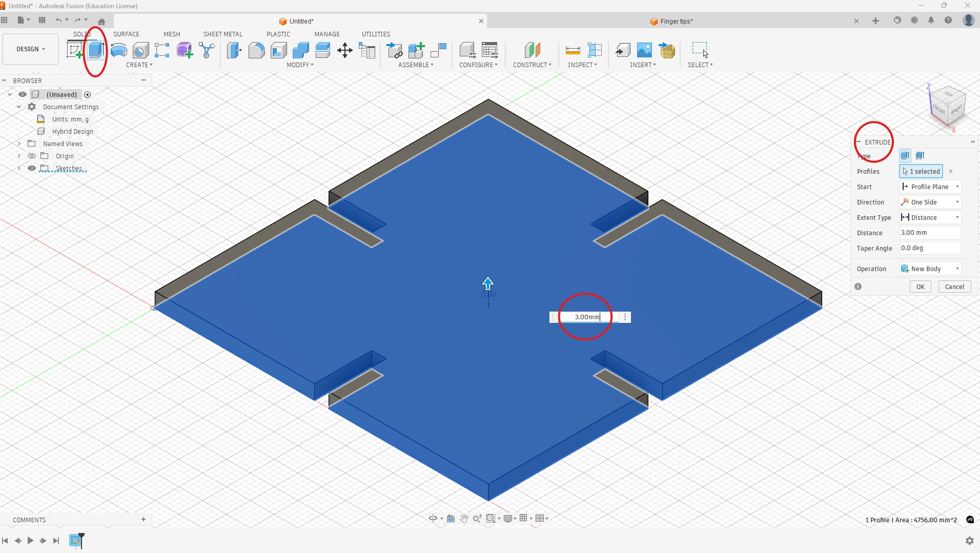Switch to the MESH tab

(x=172, y=34)
